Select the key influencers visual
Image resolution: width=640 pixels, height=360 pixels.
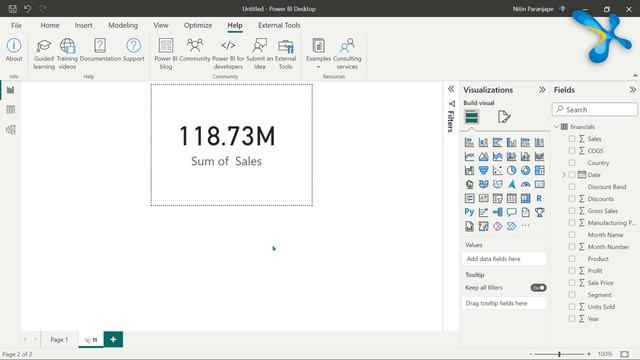coord(483,212)
